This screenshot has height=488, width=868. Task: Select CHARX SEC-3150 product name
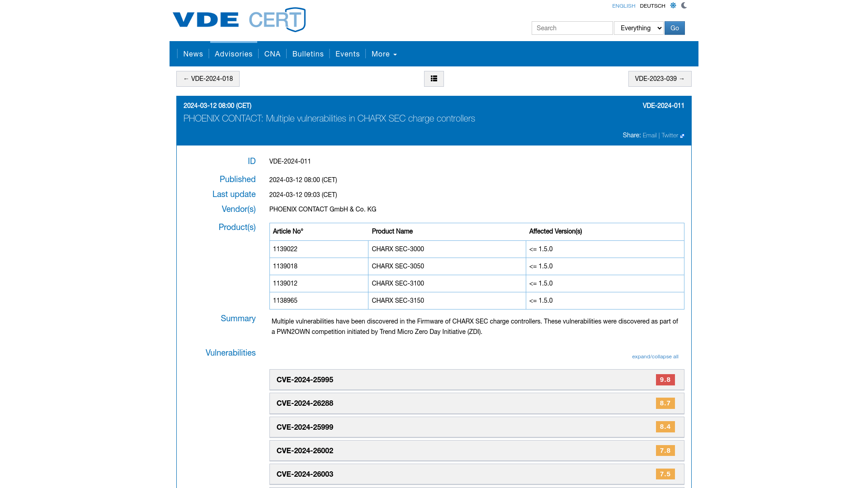point(398,300)
